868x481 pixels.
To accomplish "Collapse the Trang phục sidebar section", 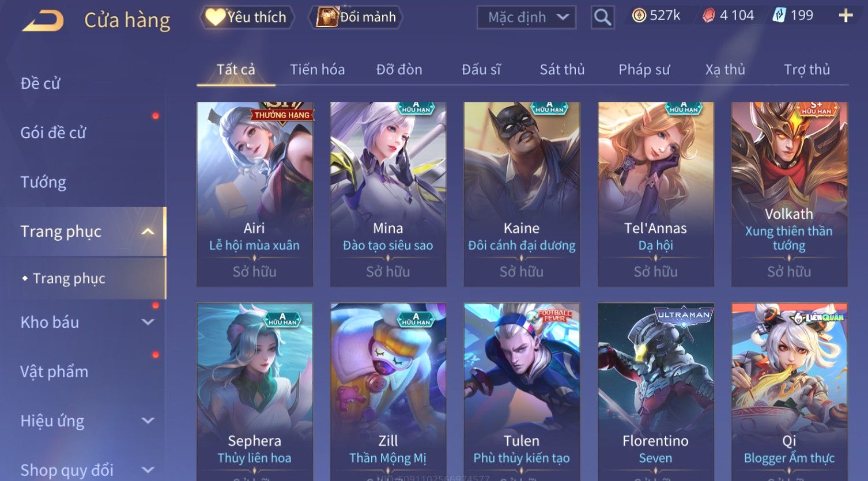I will point(148,232).
